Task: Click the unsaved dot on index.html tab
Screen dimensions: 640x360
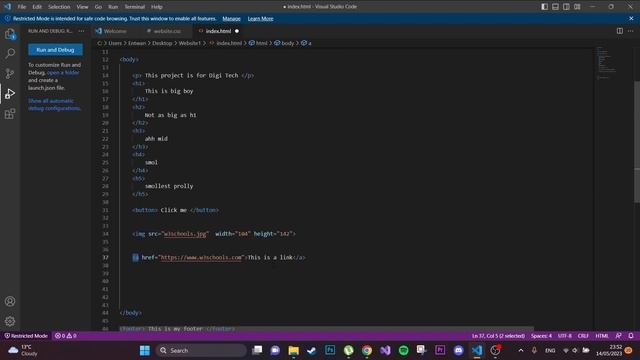Action: [x=237, y=31]
